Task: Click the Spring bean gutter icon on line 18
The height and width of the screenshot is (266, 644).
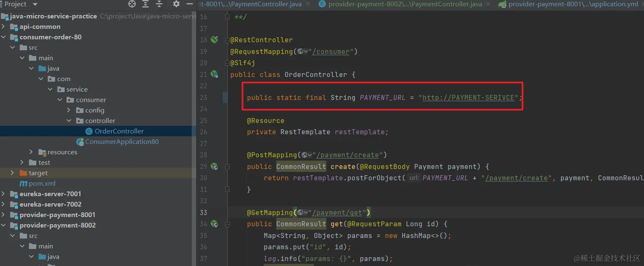Action: click(x=214, y=40)
